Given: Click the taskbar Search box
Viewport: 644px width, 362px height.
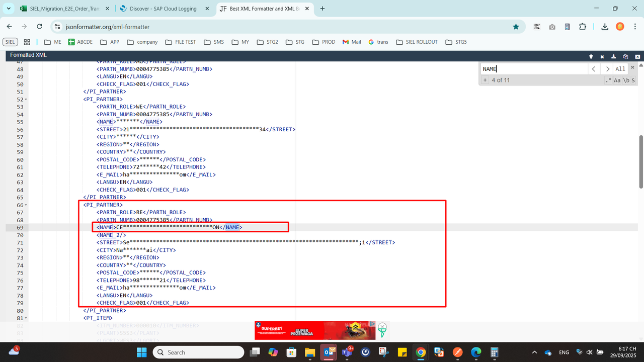Looking at the screenshot, I should pyautogui.click(x=198, y=352).
